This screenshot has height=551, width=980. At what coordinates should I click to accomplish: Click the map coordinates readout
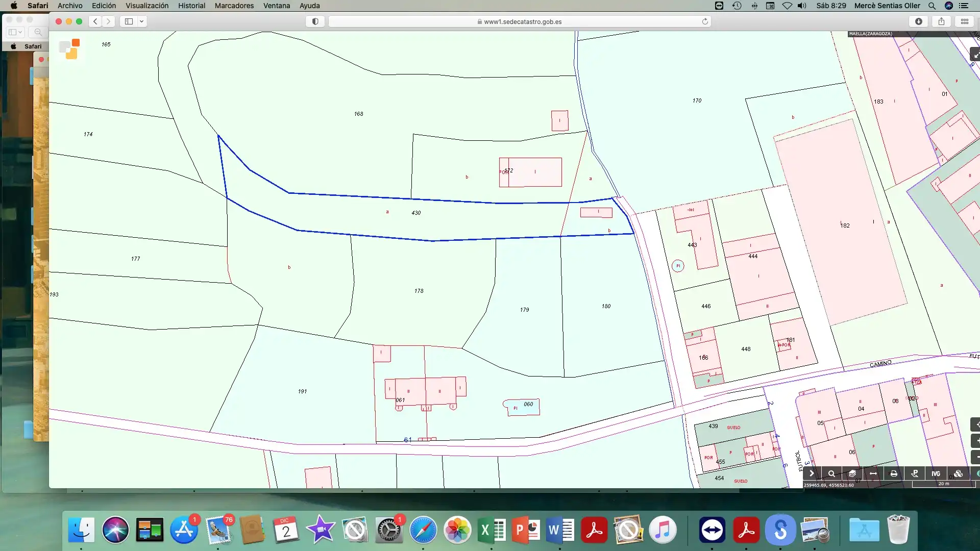(829, 485)
